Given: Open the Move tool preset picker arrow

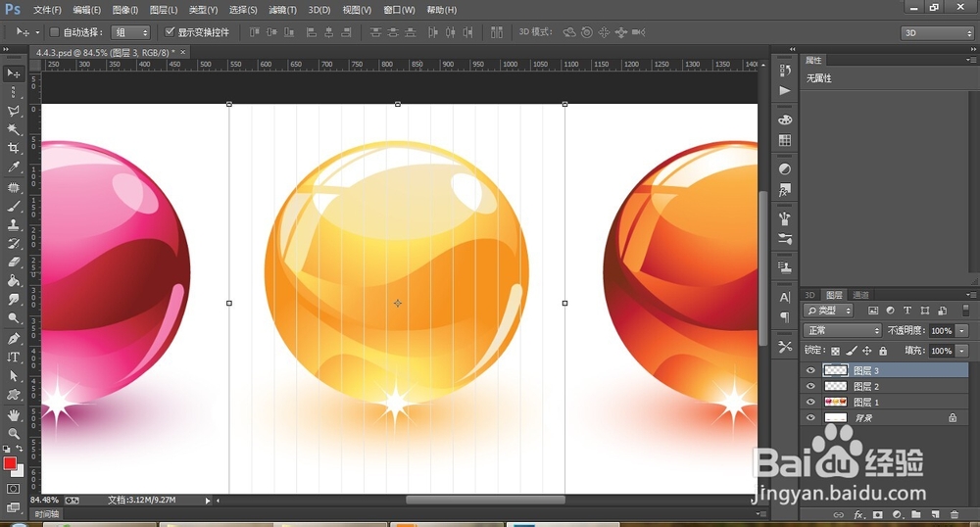Looking at the screenshot, I should [x=37, y=32].
